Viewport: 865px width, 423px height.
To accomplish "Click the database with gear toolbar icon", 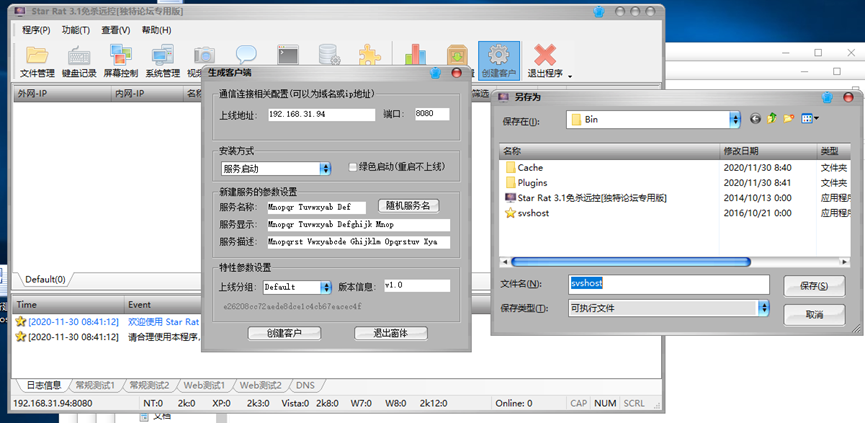I will click(x=329, y=55).
